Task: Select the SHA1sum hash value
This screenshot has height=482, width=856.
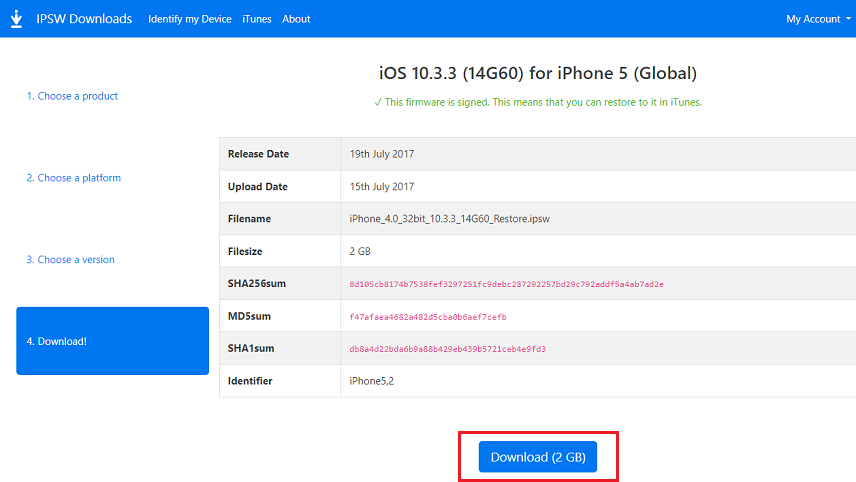Action: click(447, 349)
